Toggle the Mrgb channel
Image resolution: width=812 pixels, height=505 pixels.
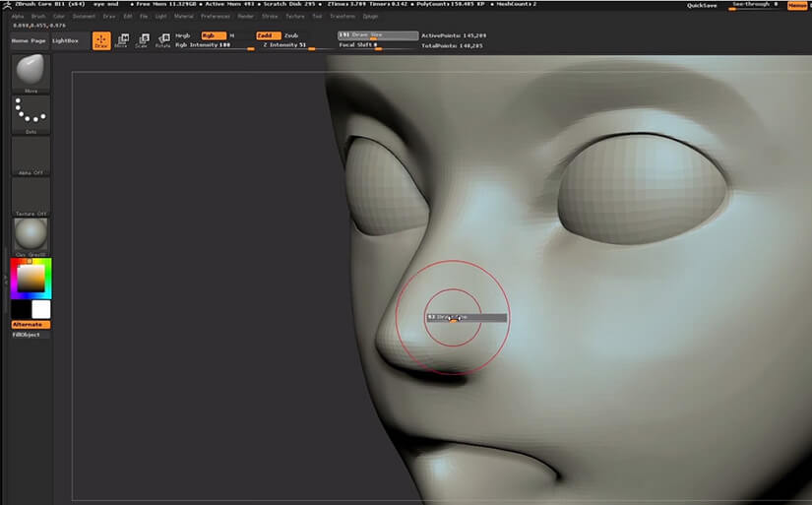pos(183,35)
